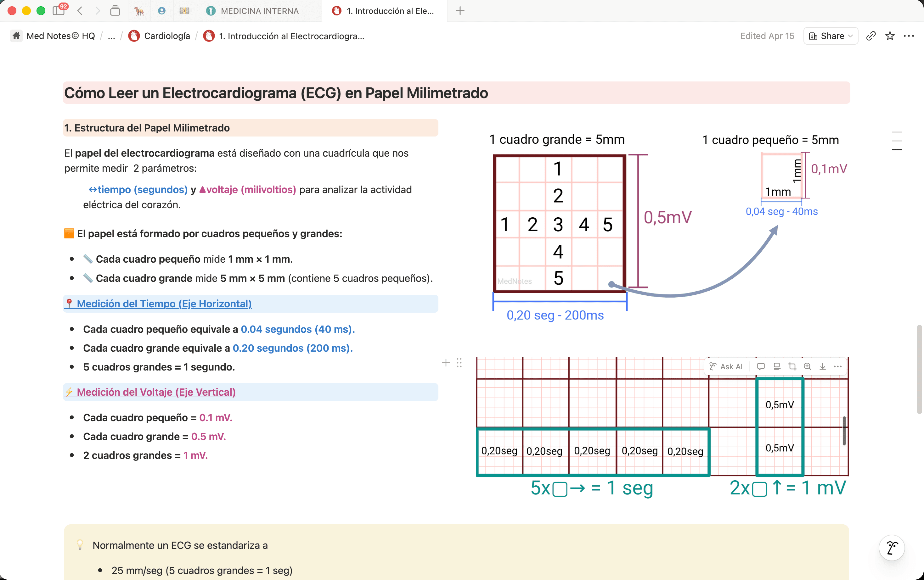
Task: Follow Medición del Tiempo (Eje Horizontal) link
Action: pyautogui.click(x=164, y=304)
